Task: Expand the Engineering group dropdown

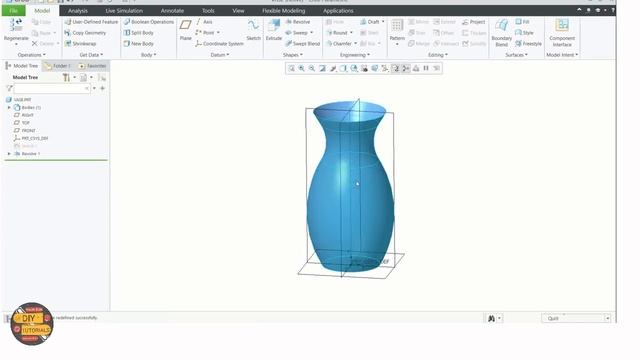Action: pos(355,55)
